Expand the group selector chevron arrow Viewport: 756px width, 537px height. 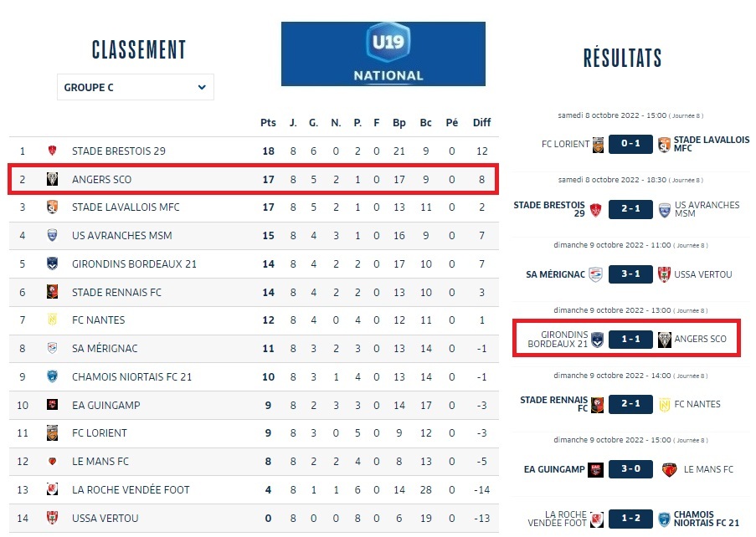click(x=202, y=87)
